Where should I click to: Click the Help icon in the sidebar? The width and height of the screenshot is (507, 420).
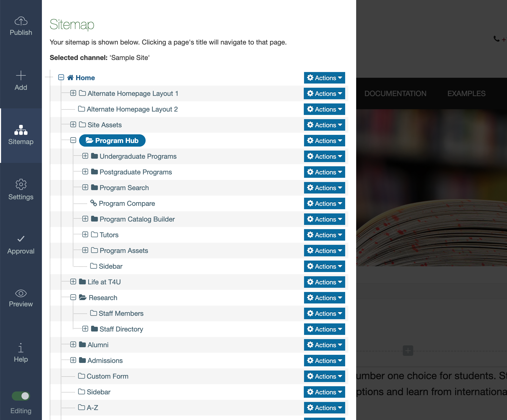(x=21, y=348)
